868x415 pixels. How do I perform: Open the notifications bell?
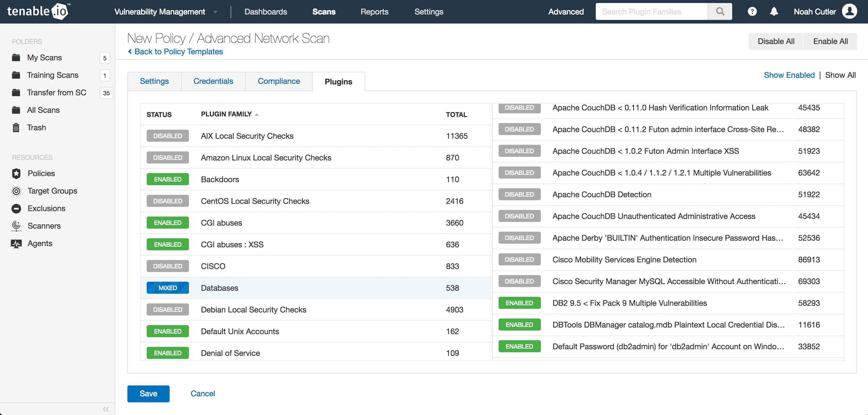(774, 11)
